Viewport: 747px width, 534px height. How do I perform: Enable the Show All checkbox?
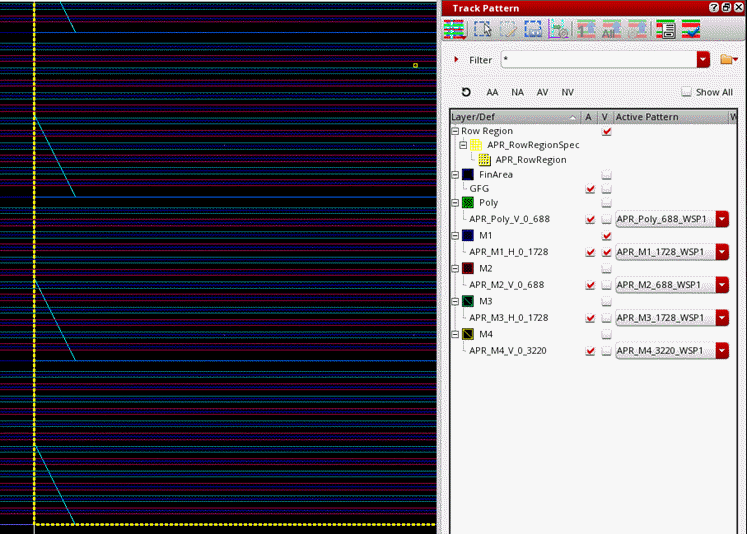(686, 92)
